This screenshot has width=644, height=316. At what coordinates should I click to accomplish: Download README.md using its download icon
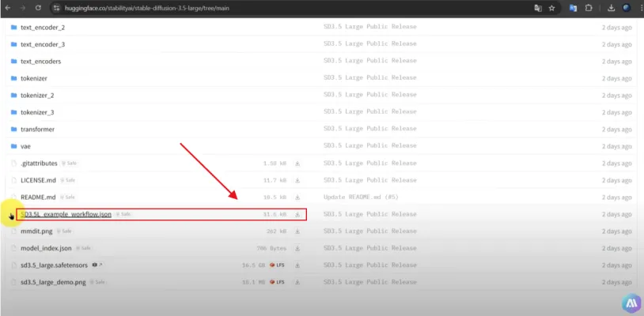click(297, 197)
